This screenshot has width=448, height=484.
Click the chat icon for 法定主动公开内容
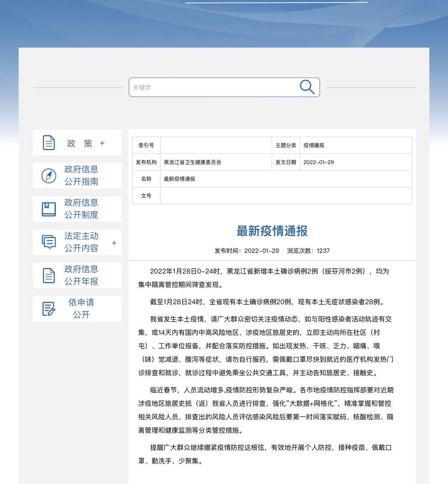coord(49,242)
